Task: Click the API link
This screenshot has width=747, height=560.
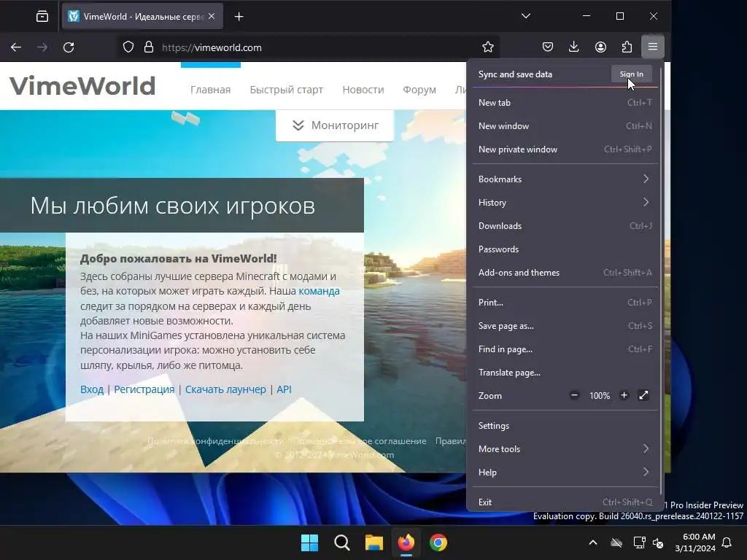Action: pos(284,389)
